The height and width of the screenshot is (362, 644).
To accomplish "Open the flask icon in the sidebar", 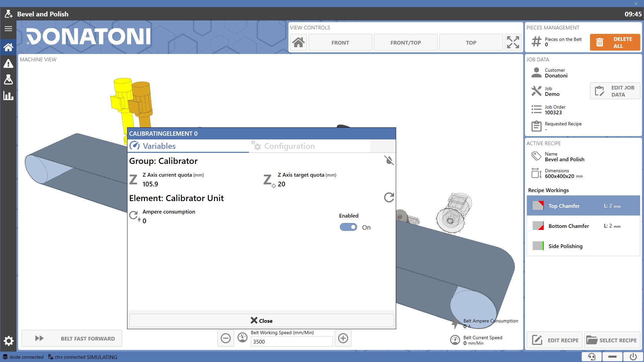I will (8, 79).
